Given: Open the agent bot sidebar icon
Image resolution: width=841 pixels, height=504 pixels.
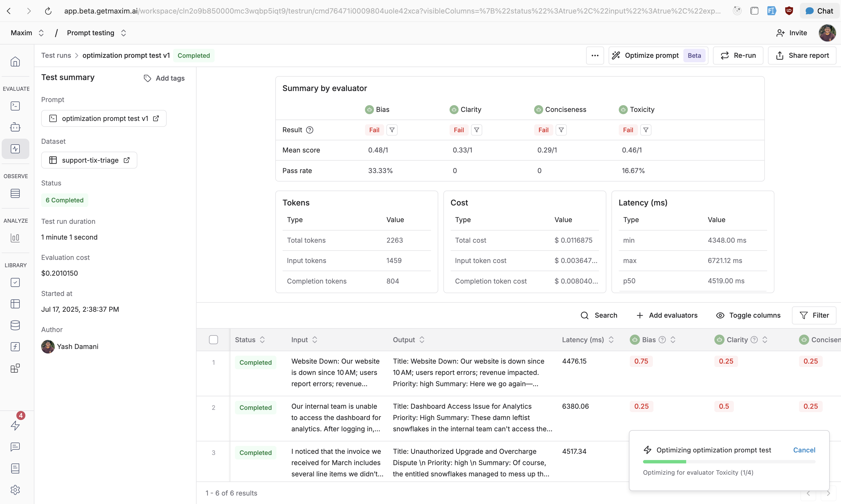Looking at the screenshot, I should (15, 127).
